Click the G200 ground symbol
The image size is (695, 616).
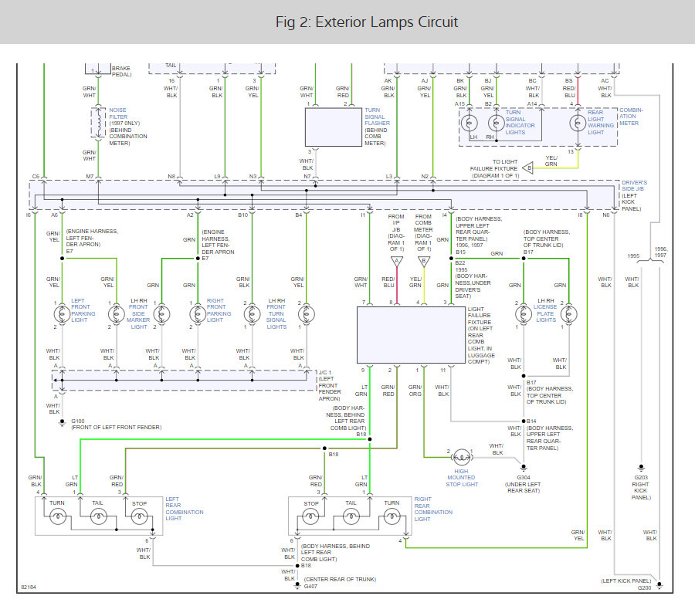(659, 585)
